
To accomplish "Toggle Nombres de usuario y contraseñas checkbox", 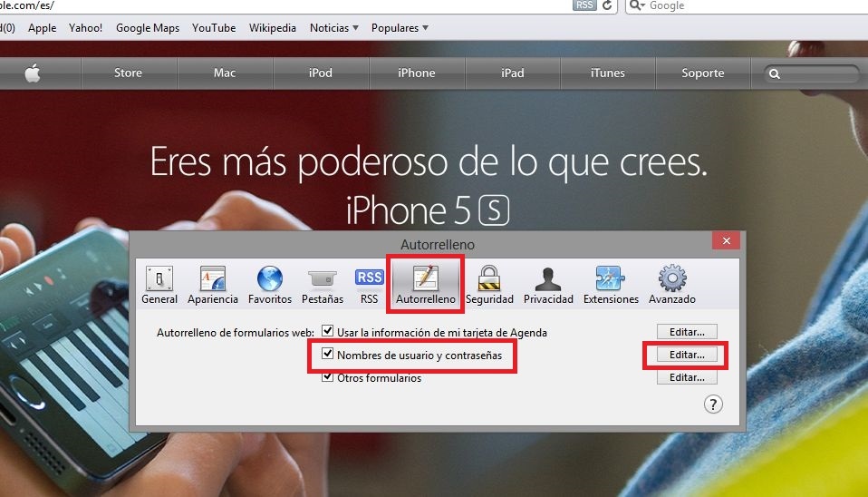I will click(x=328, y=354).
